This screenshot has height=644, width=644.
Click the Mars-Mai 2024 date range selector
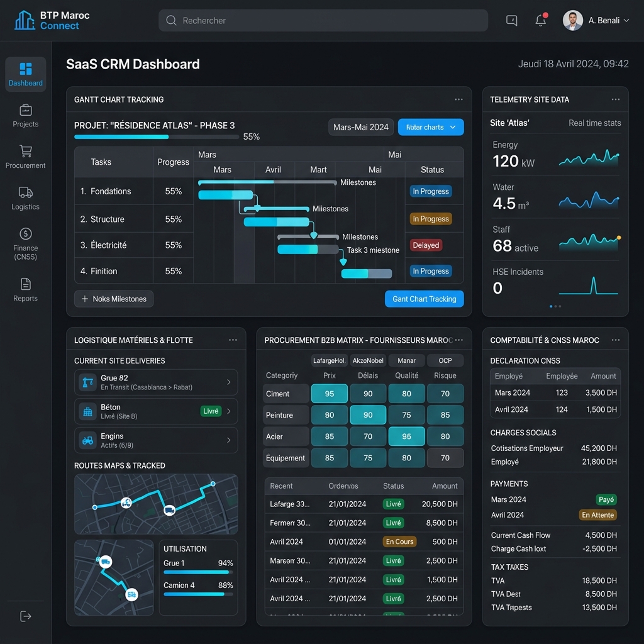(361, 127)
